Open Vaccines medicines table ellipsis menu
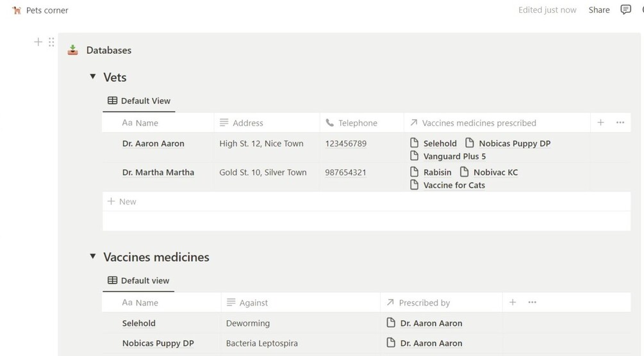This screenshot has height=356, width=644. (x=533, y=302)
